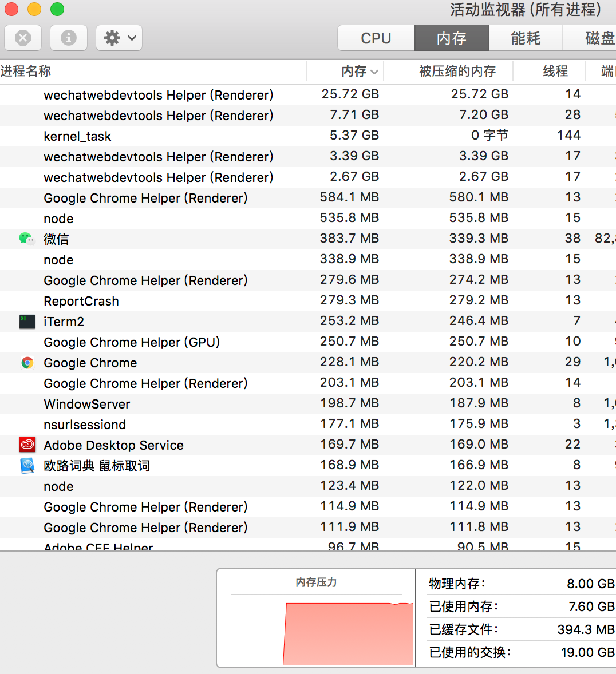This screenshot has width=616, height=674.
Task: Select Chrome Helper (Renderer) row with 203.1 MB
Action: (308, 383)
